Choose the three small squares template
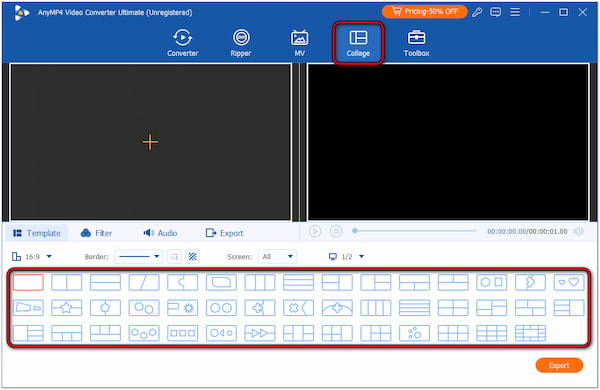 pos(183,333)
